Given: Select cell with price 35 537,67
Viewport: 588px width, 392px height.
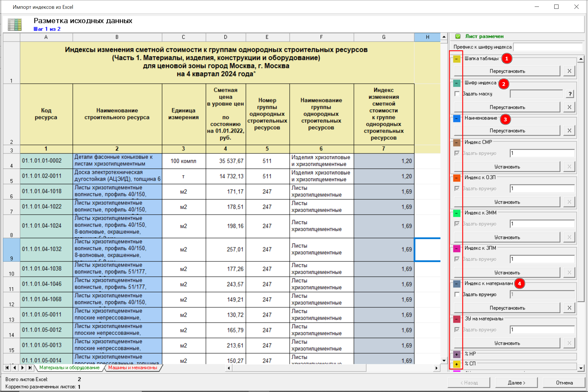Looking at the screenshot, I should click(226, 161).
